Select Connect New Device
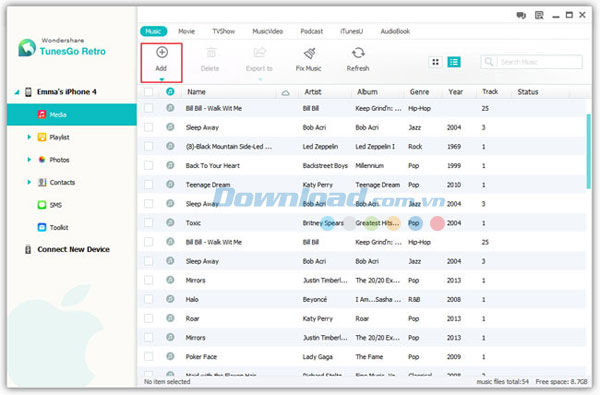This screenshot has width=600, height=395. [73, 250]
